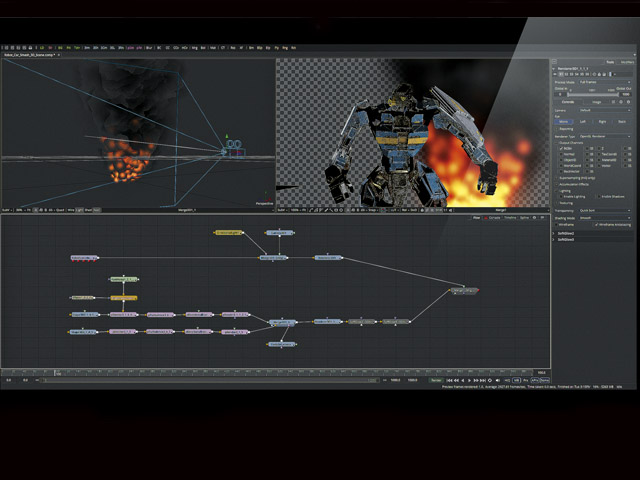Tick Enable Lighting checkbox
The image size is (640, 480).
[x=561, y=196]
